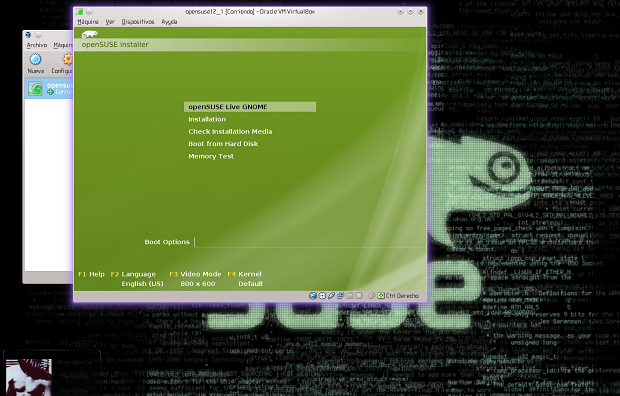
Task: Open the Máquina menu in VM window
Action: [x=88, y=22]
